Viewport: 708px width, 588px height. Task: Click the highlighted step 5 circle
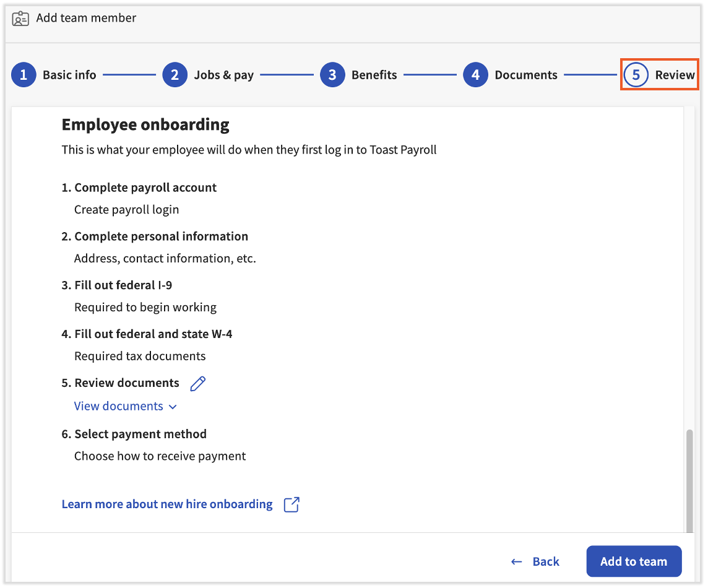[x=636, y=74]
